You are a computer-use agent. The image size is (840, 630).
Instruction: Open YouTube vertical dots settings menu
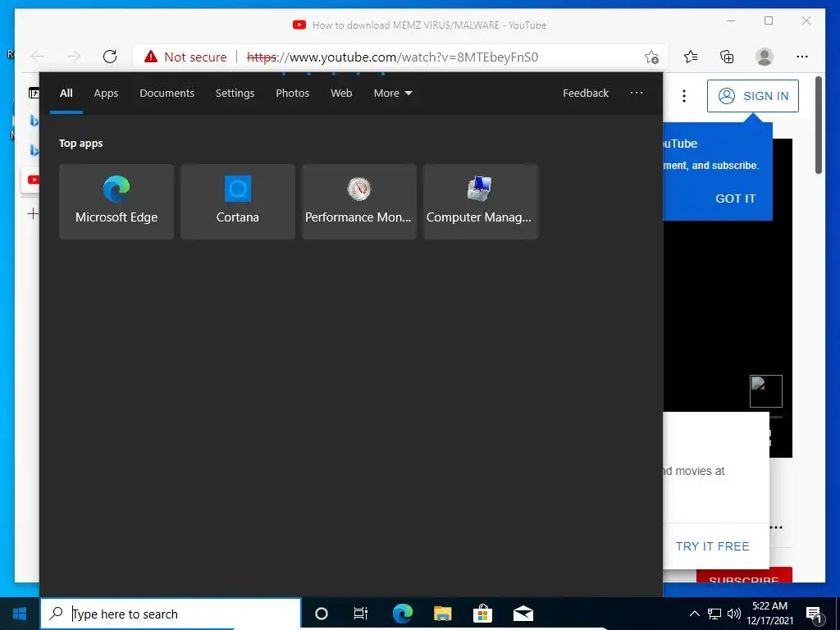click(683, 96)
